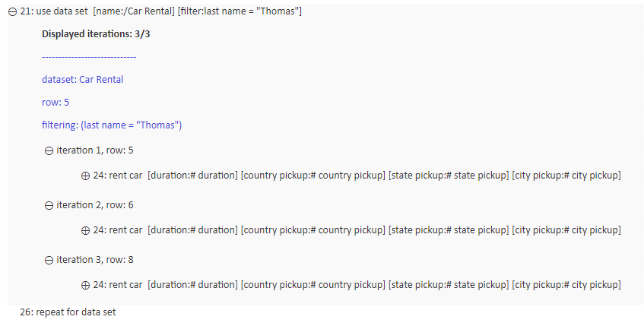Click rent car line text in iteration 3
The height and width of the screenshot is (326, 644).
(357, 284)
